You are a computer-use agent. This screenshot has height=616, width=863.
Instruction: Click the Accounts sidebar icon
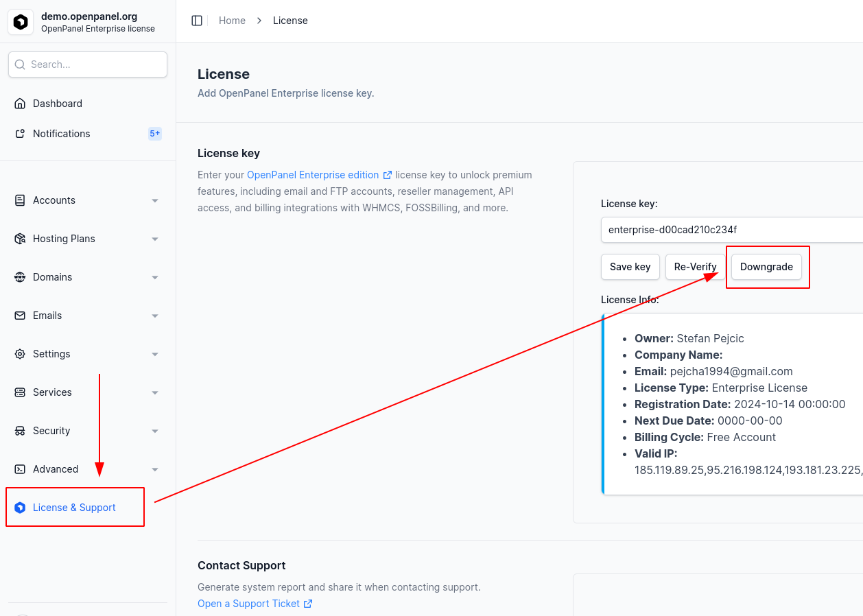point(20,200)
